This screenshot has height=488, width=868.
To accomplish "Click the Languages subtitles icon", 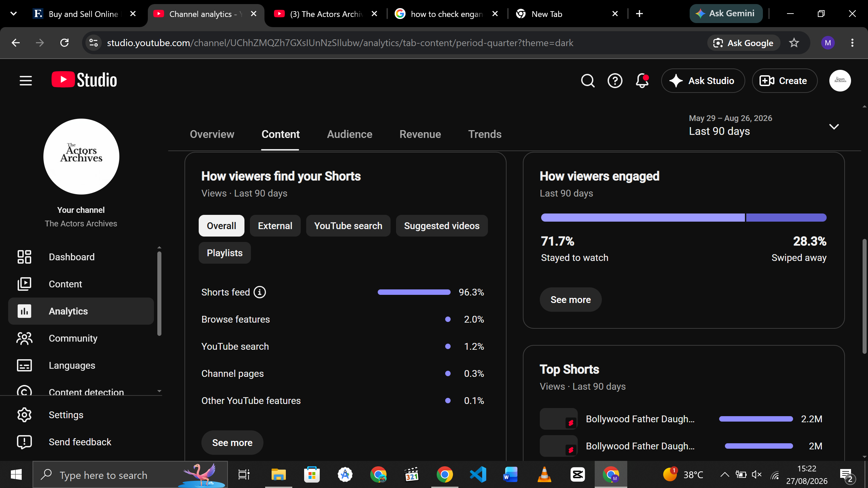I will point(24,365).
